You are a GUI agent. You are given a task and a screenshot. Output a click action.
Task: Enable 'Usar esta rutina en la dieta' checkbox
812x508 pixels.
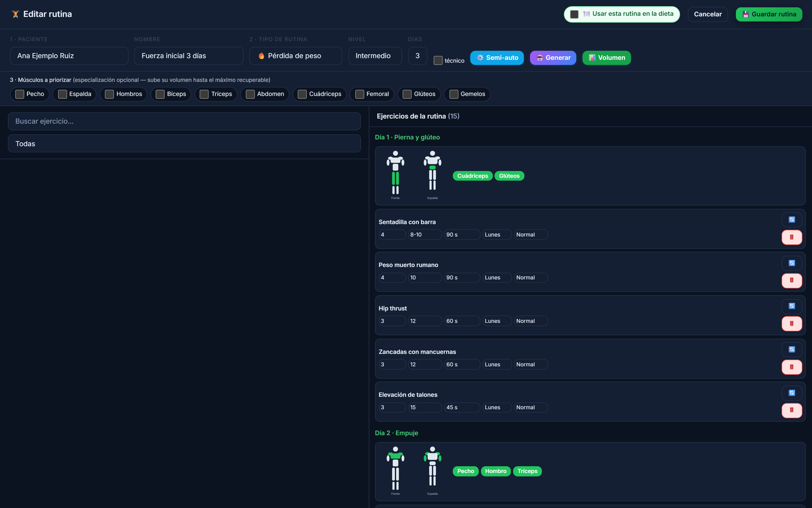(574, 14)
